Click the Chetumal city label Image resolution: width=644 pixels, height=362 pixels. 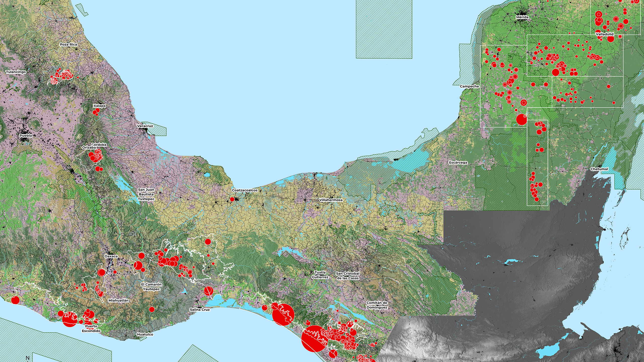pyautogui.click(x=599, y=169)
